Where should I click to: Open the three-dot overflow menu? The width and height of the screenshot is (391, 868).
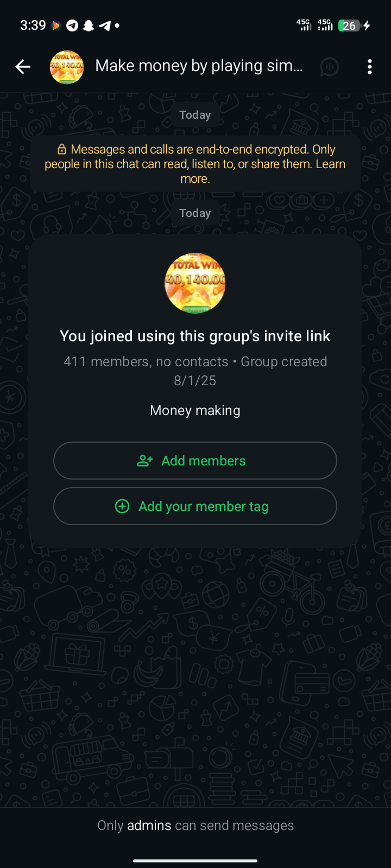click(370, 67)
